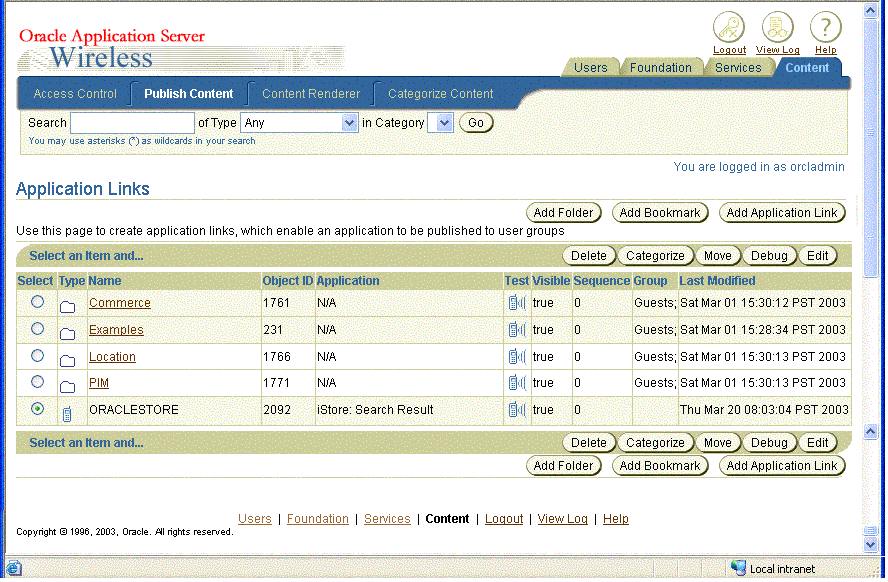Click the Test phone icon for ORACLESTORE
The width and height of the screenshot is (888, 582).
pos(516,409)
